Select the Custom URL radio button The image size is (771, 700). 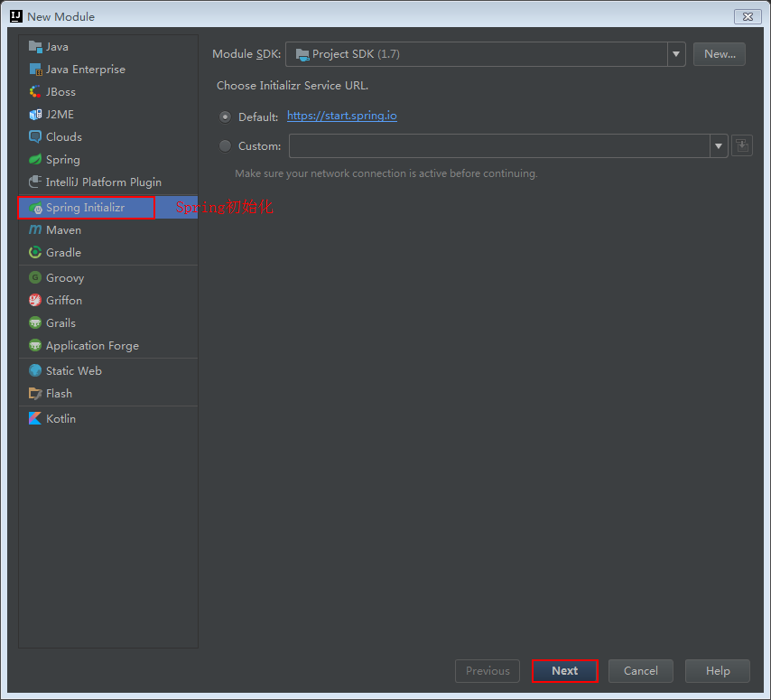point(225,146)
